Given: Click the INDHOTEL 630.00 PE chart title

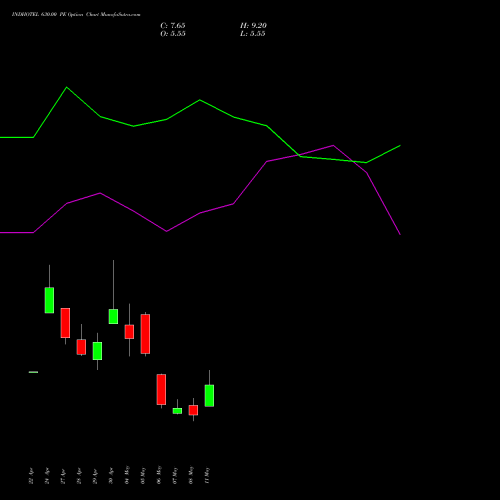Looking at the screenshot, I should (76, 14).
